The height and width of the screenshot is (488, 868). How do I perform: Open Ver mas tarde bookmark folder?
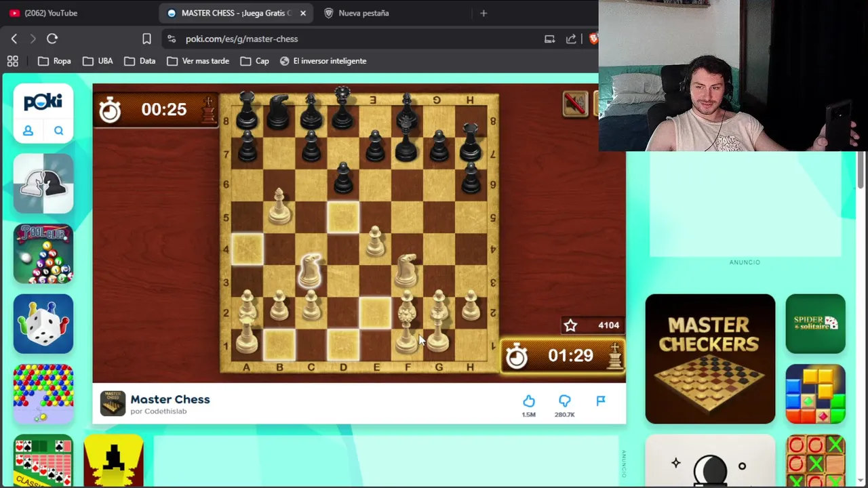pyautogui.click(x=198, y=61)
